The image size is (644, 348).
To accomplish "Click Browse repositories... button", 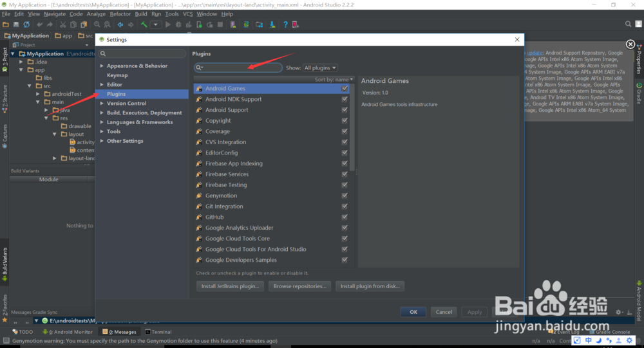I will point(300,286).
